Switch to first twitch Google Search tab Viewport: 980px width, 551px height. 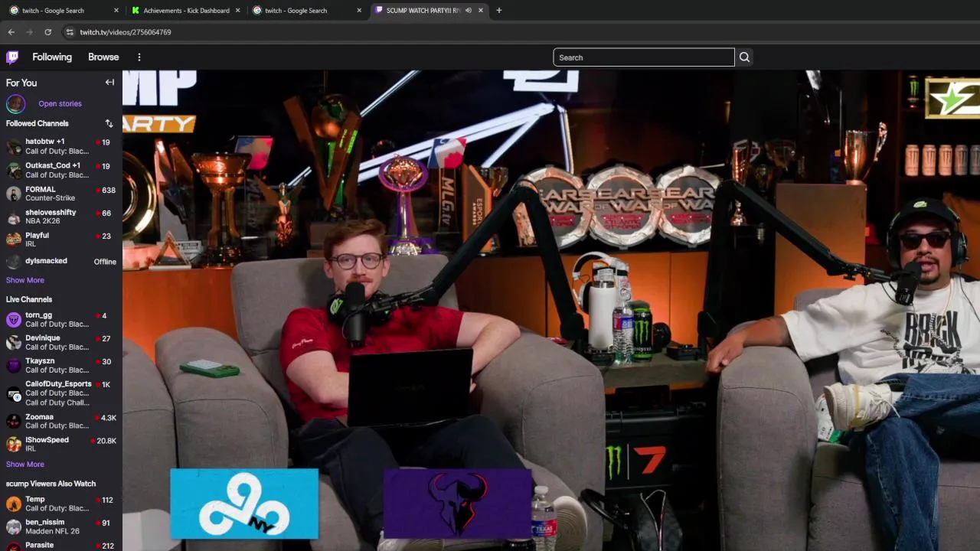pyautogui.click(x=64, y=11)
